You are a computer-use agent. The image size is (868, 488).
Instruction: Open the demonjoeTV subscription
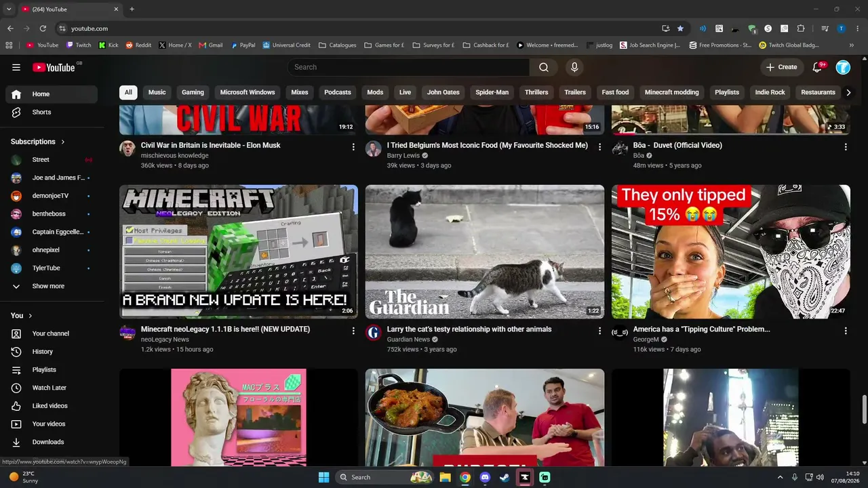[52, 196]
